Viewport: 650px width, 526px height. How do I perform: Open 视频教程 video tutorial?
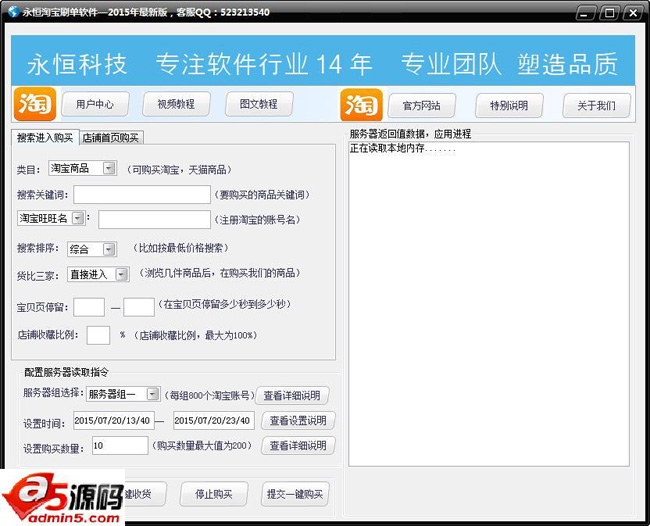176,104
